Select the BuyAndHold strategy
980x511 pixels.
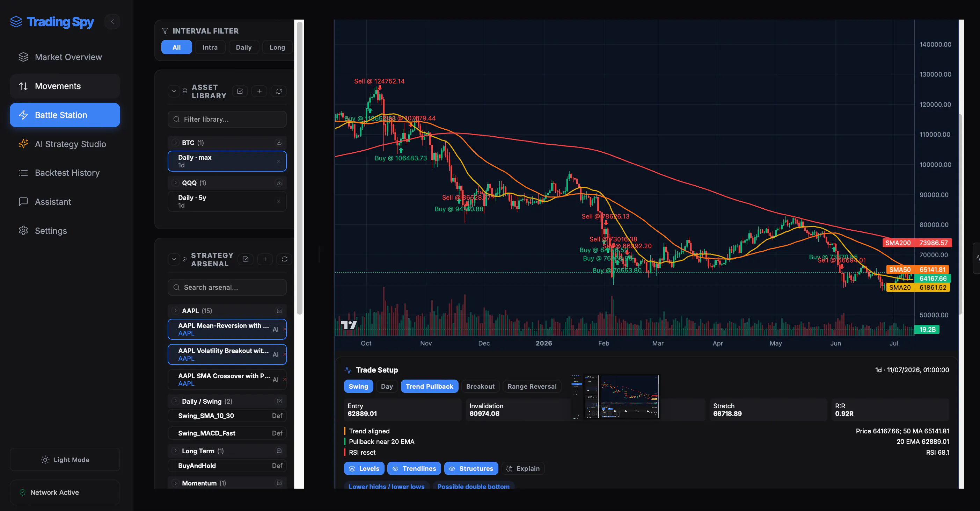[227, 466]
